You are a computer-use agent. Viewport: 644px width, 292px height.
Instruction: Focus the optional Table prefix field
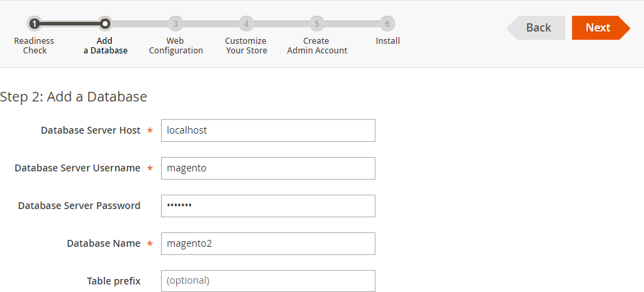pos(268,281)
